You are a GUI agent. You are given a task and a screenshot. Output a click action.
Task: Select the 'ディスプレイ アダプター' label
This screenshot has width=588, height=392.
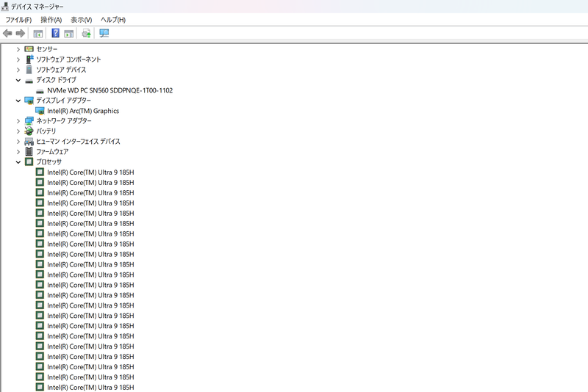[x=63, y=101]
